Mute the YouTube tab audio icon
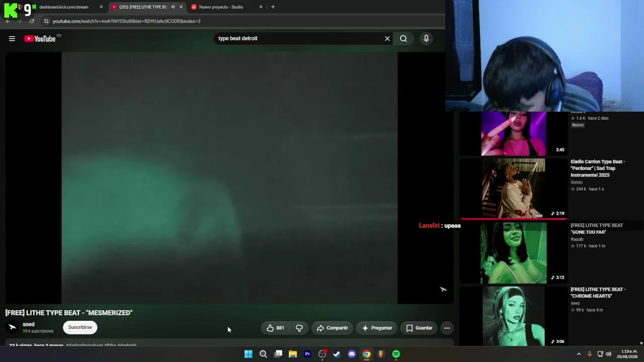The width and height of the screenshot is (644, 362). pos(173,7)
